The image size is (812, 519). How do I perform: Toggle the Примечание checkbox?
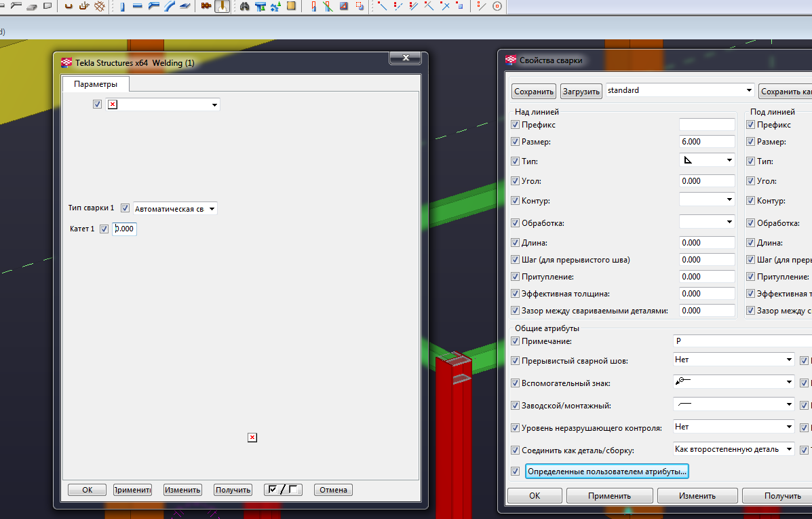click(x=516, y=341)
